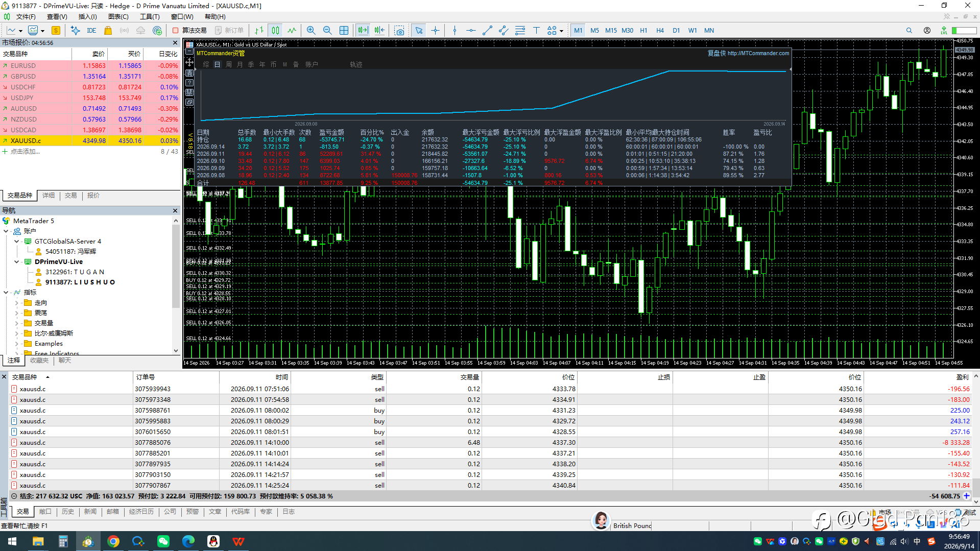Open WeChat from the Windows taskbar
Screen dimensions: 980x551
[163, 541]
